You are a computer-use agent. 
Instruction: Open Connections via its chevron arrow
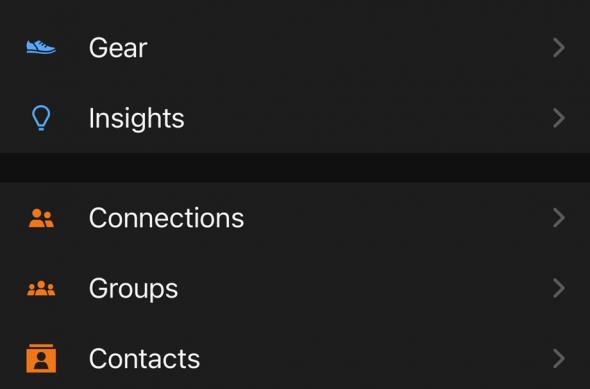click(559, 218)
